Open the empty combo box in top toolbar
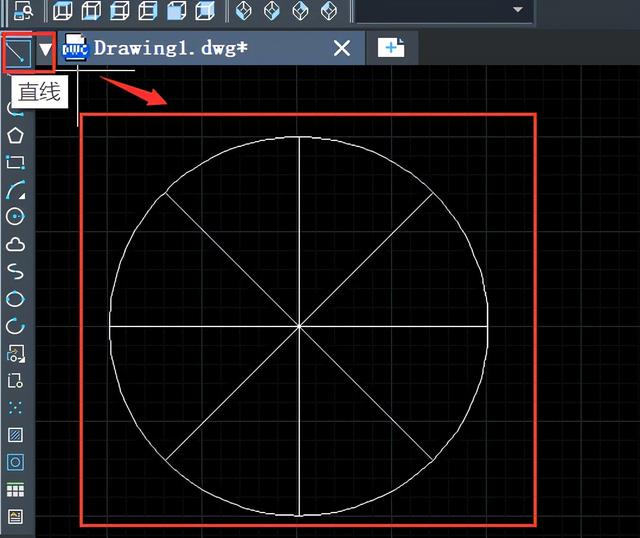 coord(444,11)
